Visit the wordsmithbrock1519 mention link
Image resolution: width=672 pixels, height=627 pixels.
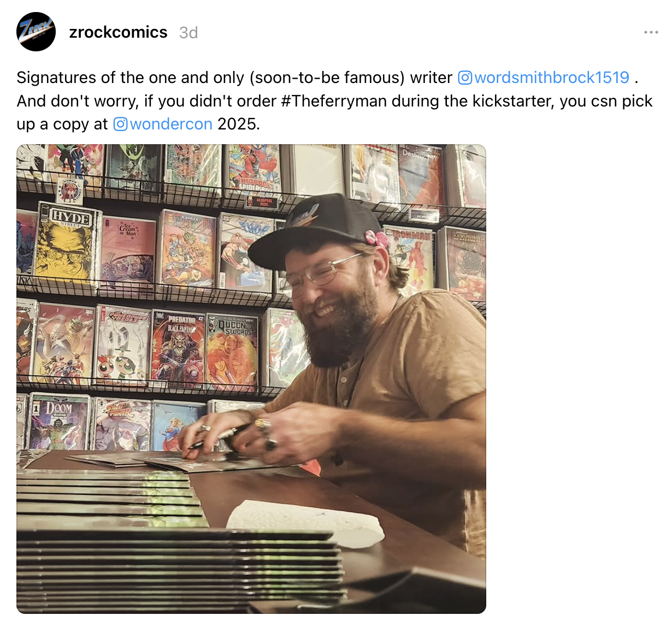[x=552, y=78]
